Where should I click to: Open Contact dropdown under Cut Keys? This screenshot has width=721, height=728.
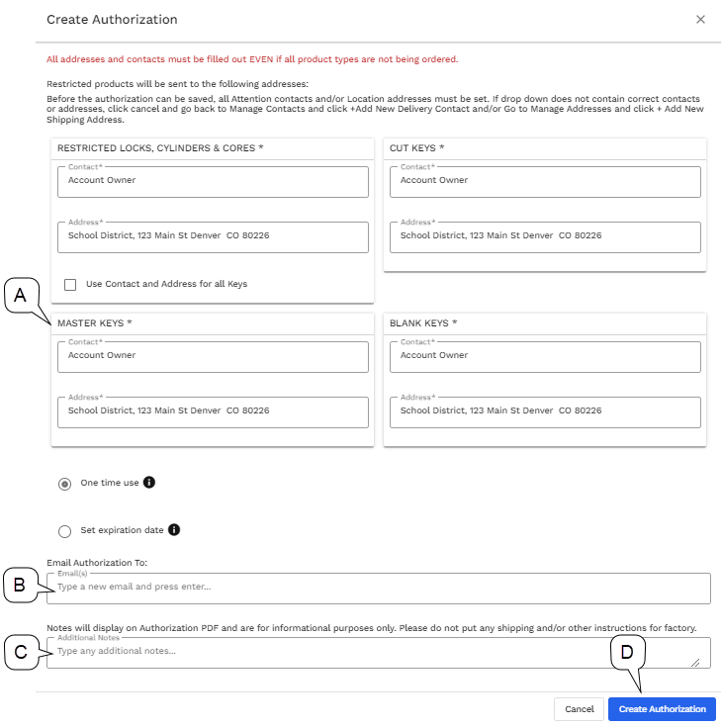click(545, 182)
